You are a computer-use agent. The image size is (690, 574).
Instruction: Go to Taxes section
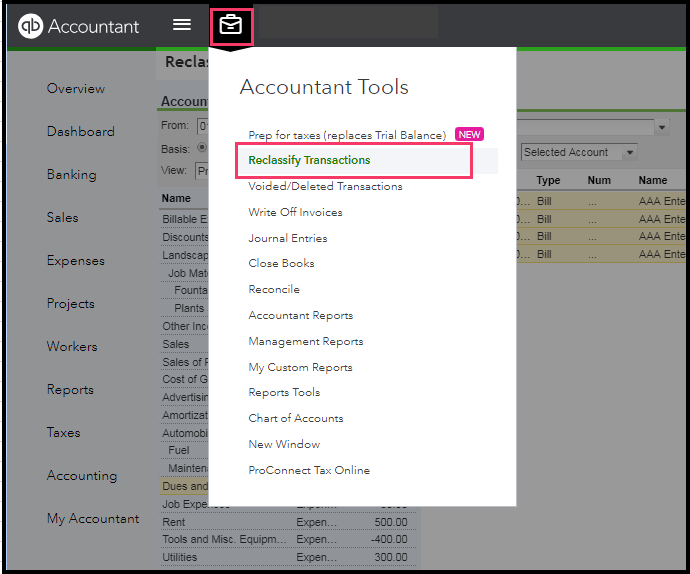tap(63, 433)
